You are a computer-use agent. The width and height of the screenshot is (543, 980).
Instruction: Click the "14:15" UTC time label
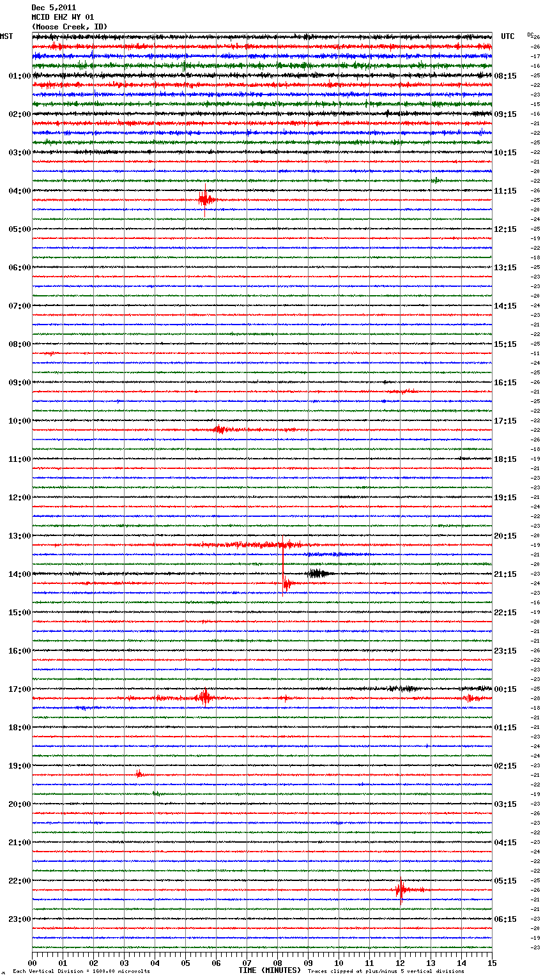click(x=505, y=306)
